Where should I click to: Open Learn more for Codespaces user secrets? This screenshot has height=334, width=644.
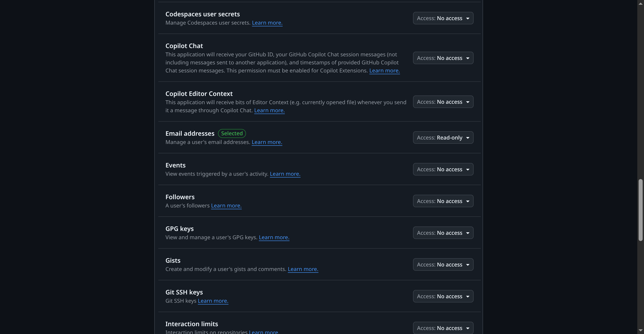(267, 23)
